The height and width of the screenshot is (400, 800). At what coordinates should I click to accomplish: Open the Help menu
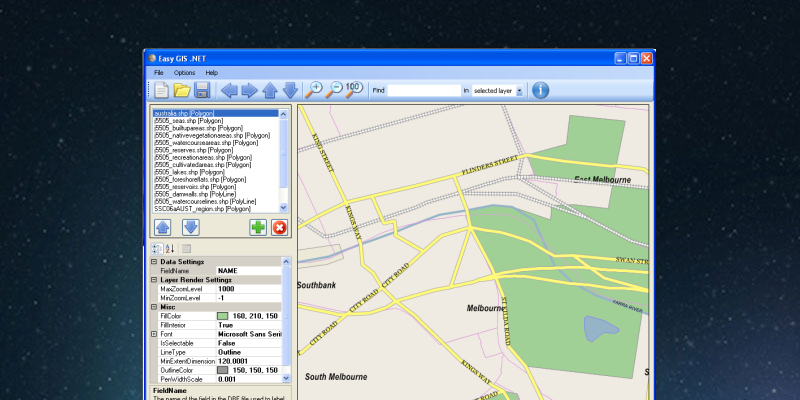pyautogui.click(x=211, y=73)
